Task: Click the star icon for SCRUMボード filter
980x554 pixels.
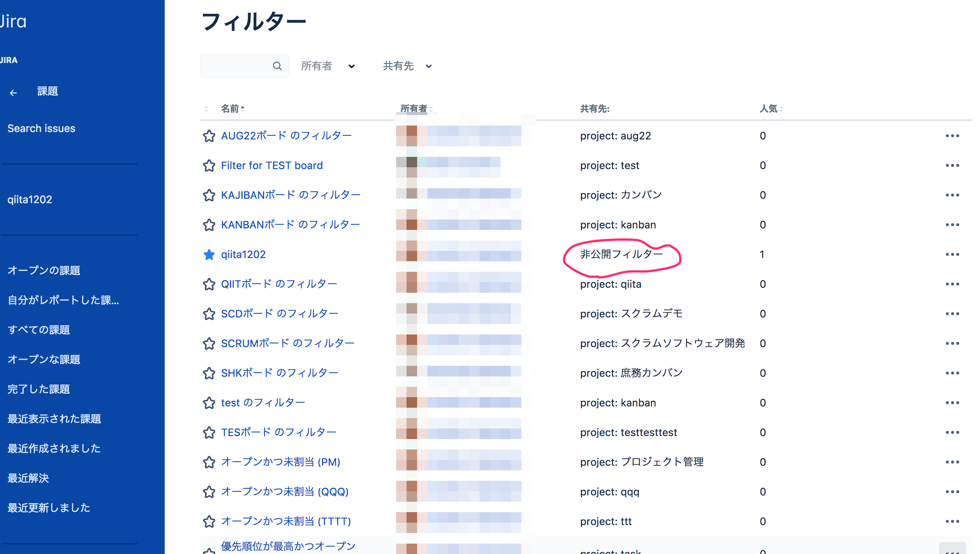Action: 209,343
